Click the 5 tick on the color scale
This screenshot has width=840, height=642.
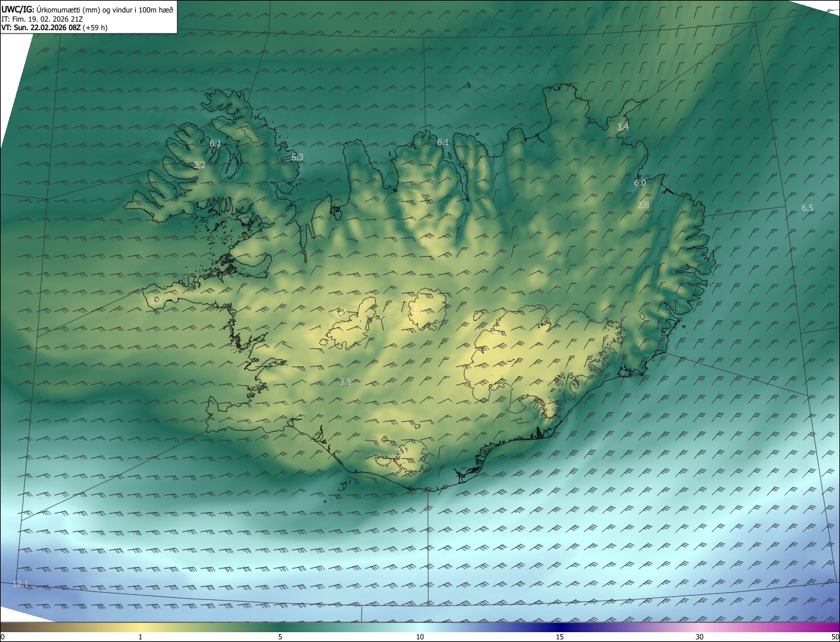click(x=280, y=637)
